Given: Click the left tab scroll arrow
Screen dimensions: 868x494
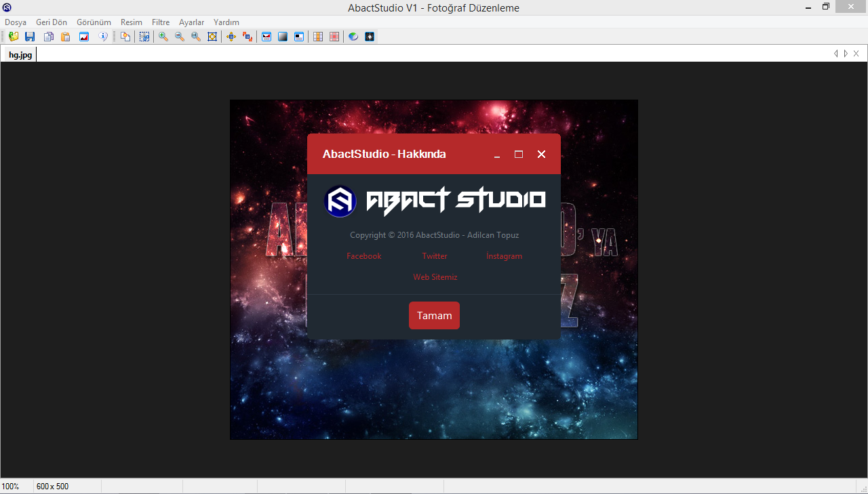Looking at the screenshot, I should pyautogui.click(x=836, y=54).
